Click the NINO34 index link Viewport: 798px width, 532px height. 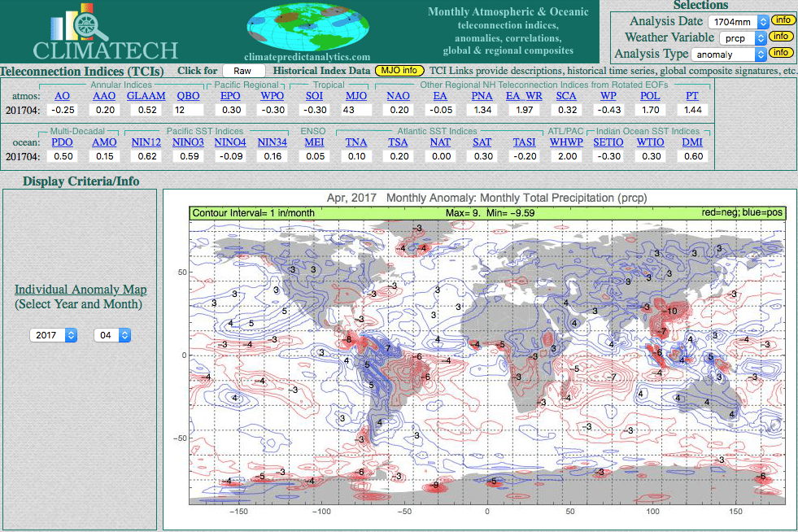[272, 142]
